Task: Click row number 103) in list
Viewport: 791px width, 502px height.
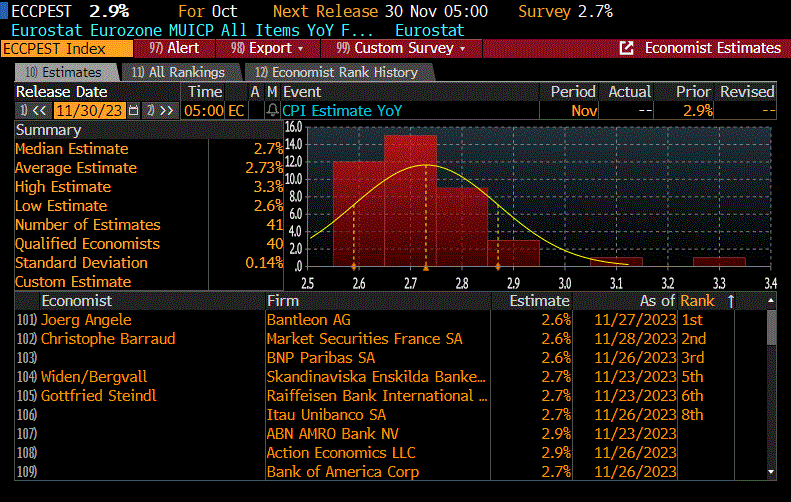Action: pyautogui.click(x=27, y=358)
